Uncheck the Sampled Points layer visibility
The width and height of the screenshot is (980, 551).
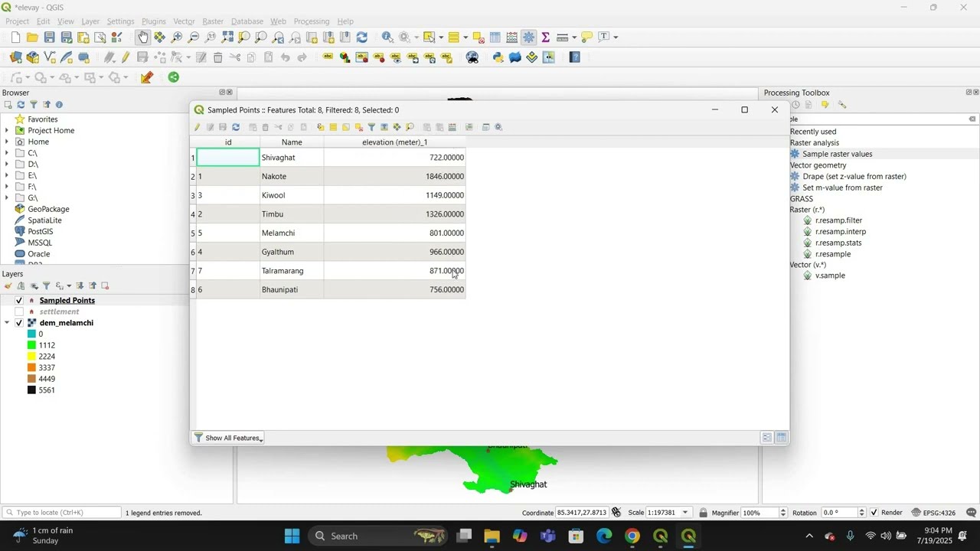19,301
